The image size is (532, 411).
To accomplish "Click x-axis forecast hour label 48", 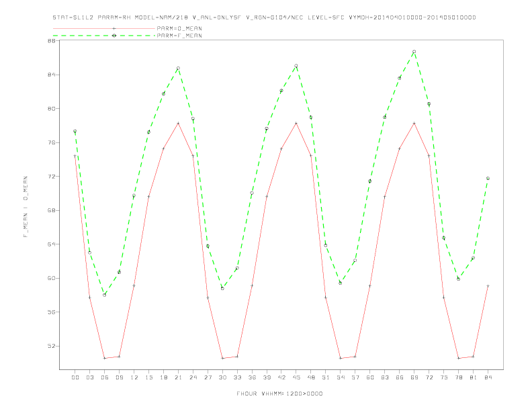I will click(x=311, y=377).
